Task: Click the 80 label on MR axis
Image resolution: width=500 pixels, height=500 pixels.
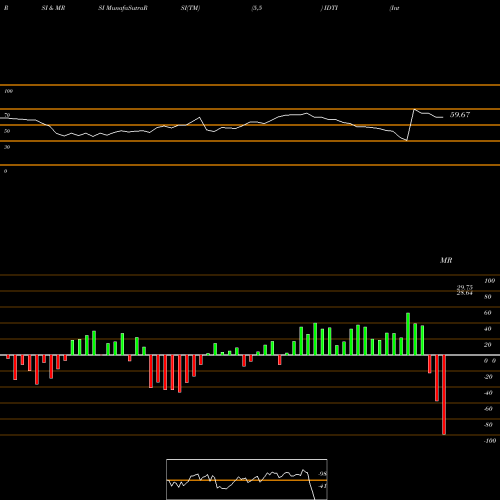Action: coord(487,297)
